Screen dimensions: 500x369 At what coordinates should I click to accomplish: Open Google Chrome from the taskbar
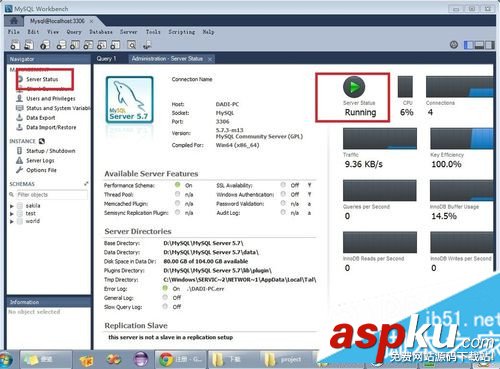pyautogui.click(x=181, y=360)
